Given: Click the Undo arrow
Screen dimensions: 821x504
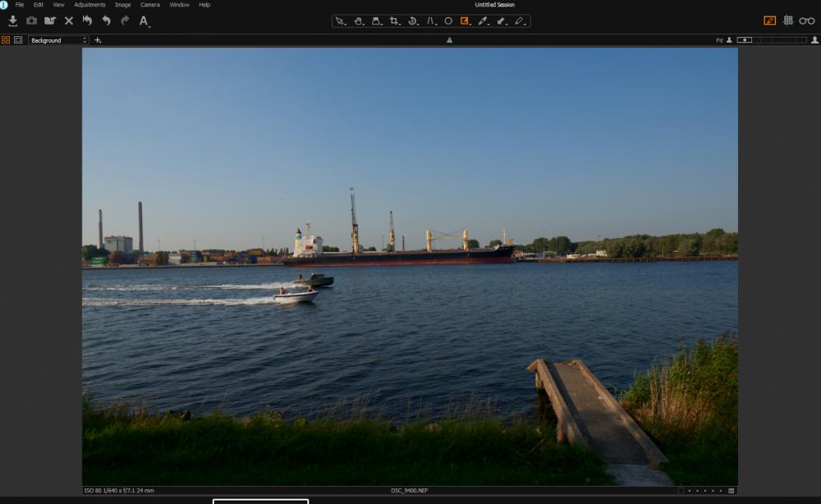Looking at the screenshot, I should tap(106, 21).
